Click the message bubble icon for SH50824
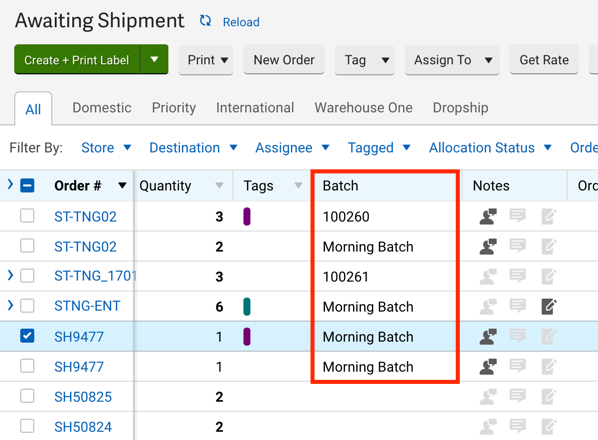 point(518,426)
